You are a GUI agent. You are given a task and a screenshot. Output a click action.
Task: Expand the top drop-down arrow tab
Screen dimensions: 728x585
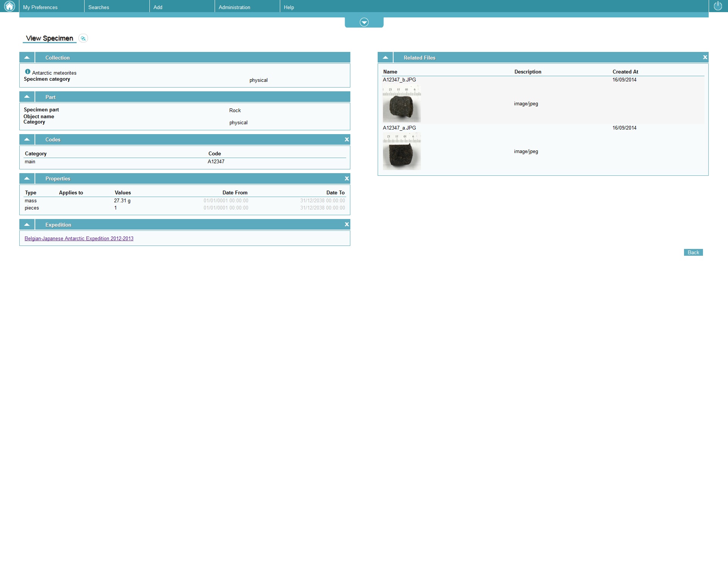click(x=364, y=22)
